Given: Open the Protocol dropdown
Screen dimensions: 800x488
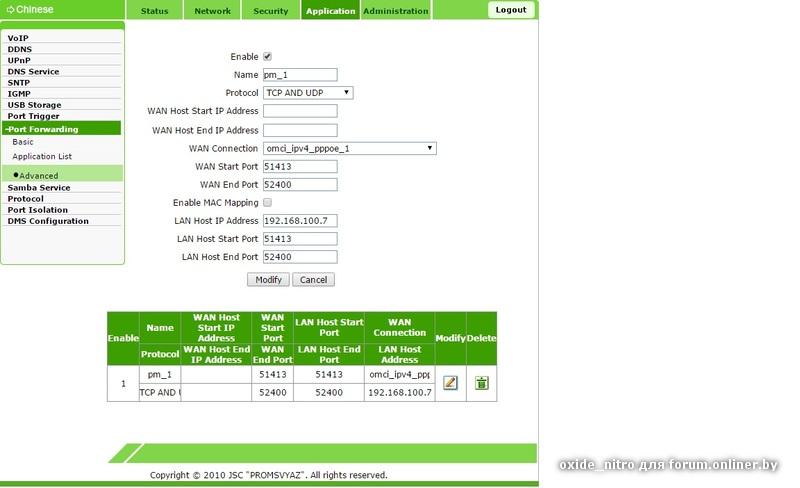Looking at the screenshot, I should [308, 93].
